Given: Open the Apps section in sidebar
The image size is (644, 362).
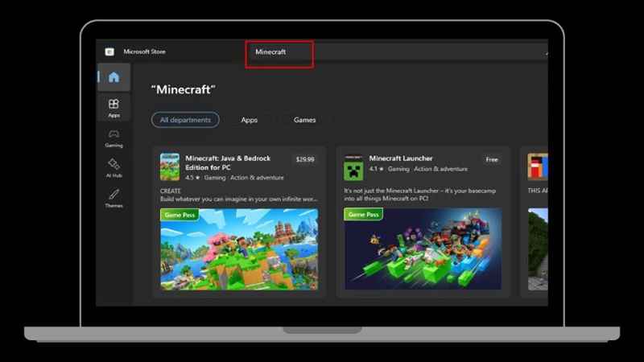Looking at the screenshot, I should tap(114, 107).
